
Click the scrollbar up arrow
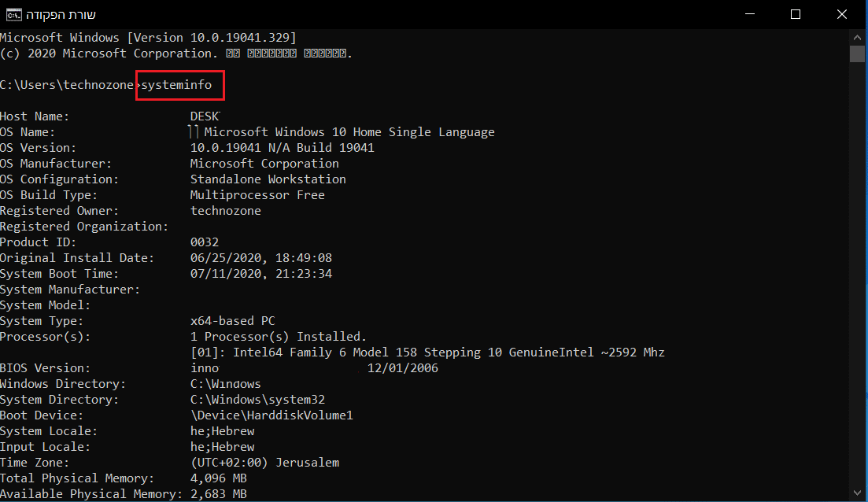point(857,37)
